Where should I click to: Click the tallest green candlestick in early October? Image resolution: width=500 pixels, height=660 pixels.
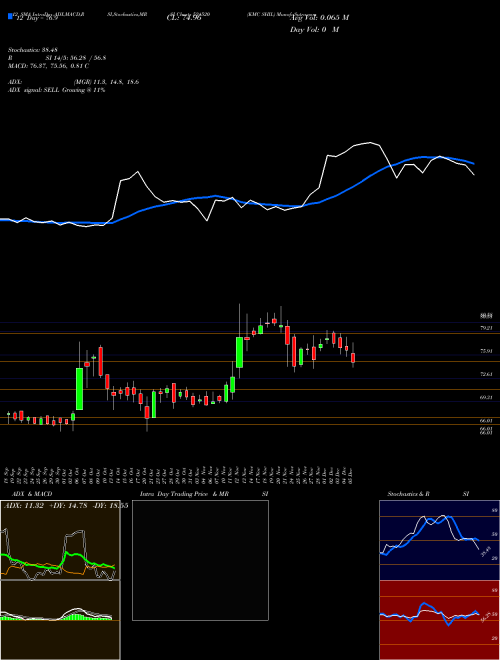79,389
